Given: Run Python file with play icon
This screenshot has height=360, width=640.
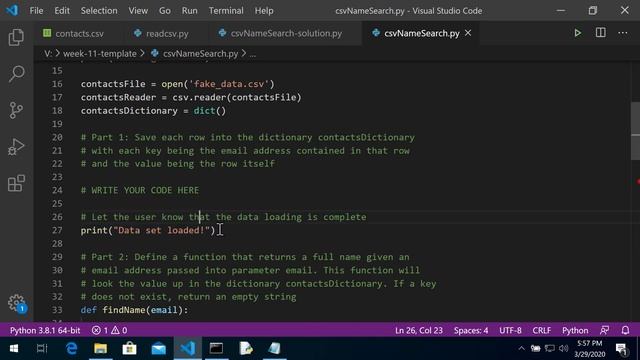Looking at the screenshot, I should (578, 33).
